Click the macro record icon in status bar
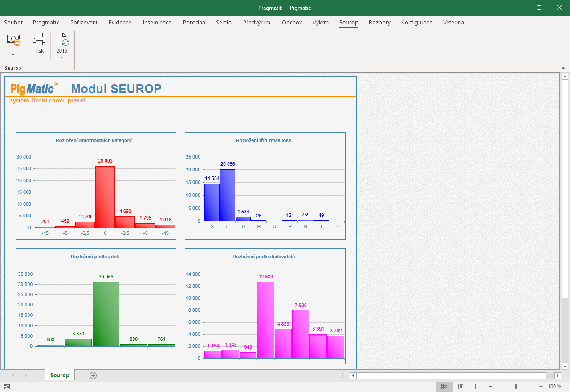 click(x=7, y=387)
